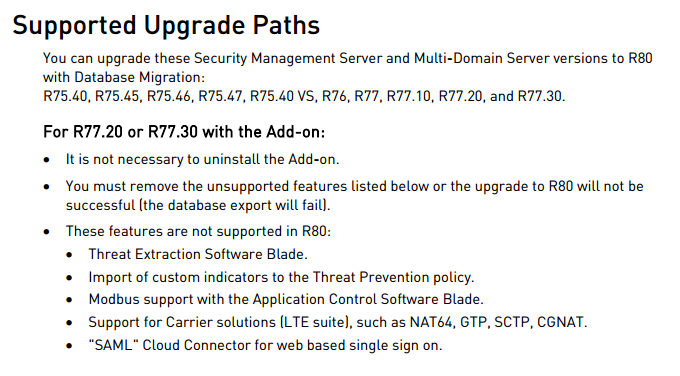
Task: Click the Modbus support list item
Action: [x=286, y=299]
